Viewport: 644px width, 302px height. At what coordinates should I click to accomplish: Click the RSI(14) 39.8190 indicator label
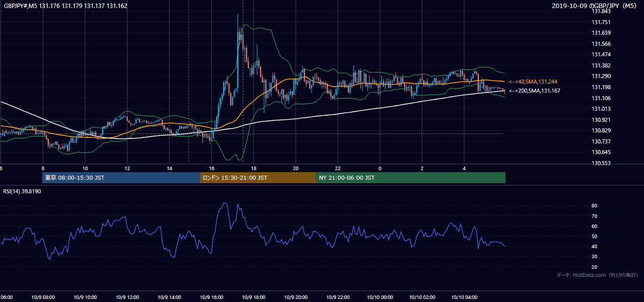22,191
